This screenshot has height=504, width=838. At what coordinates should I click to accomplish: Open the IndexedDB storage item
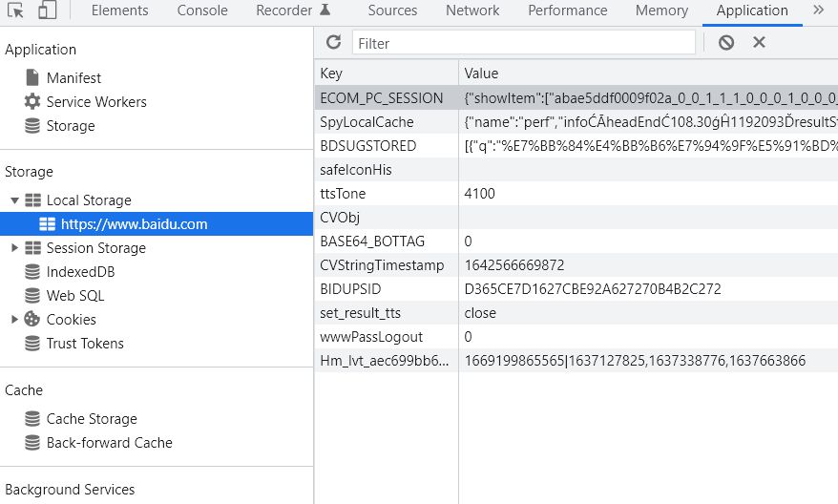pos(80,272)
